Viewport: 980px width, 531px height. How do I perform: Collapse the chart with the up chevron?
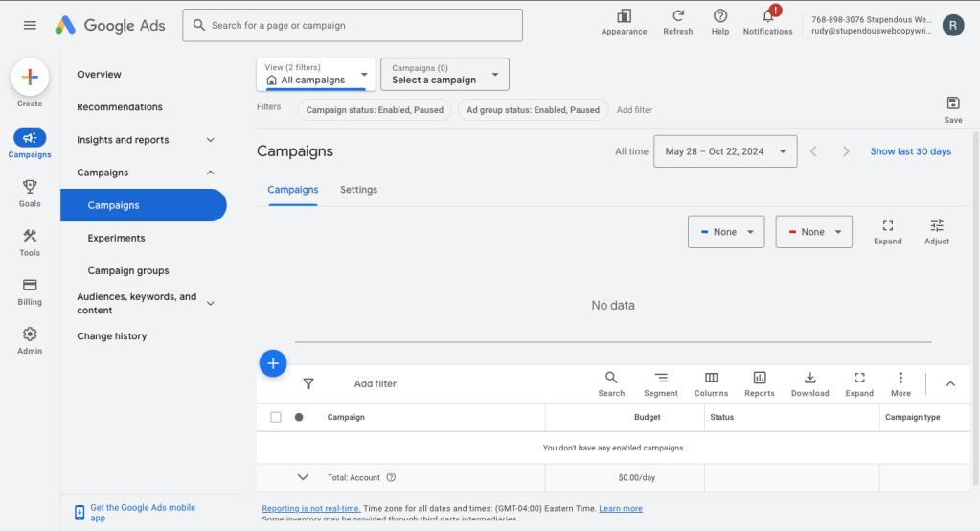coord(950,383)
